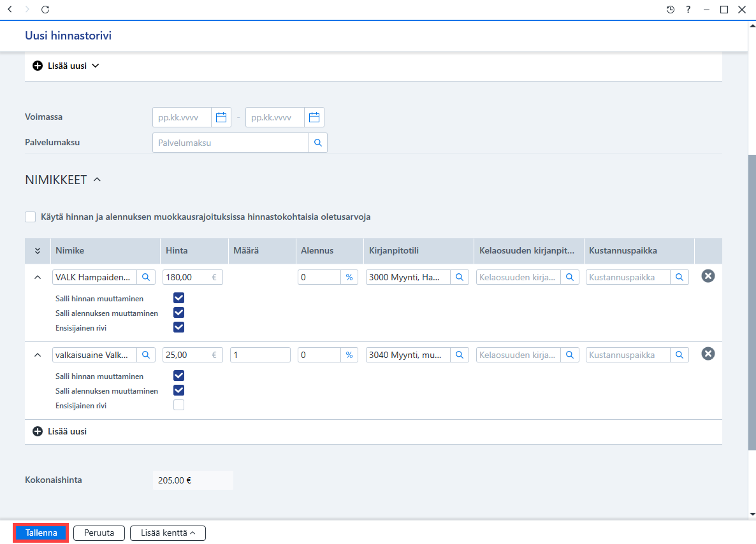The width and height of the screenshot is (756, 544).
Task: Uncheck Salli hinnan muuttaminen for valkaisuaine
Action: pyautogui.click(x=178, y=375)
